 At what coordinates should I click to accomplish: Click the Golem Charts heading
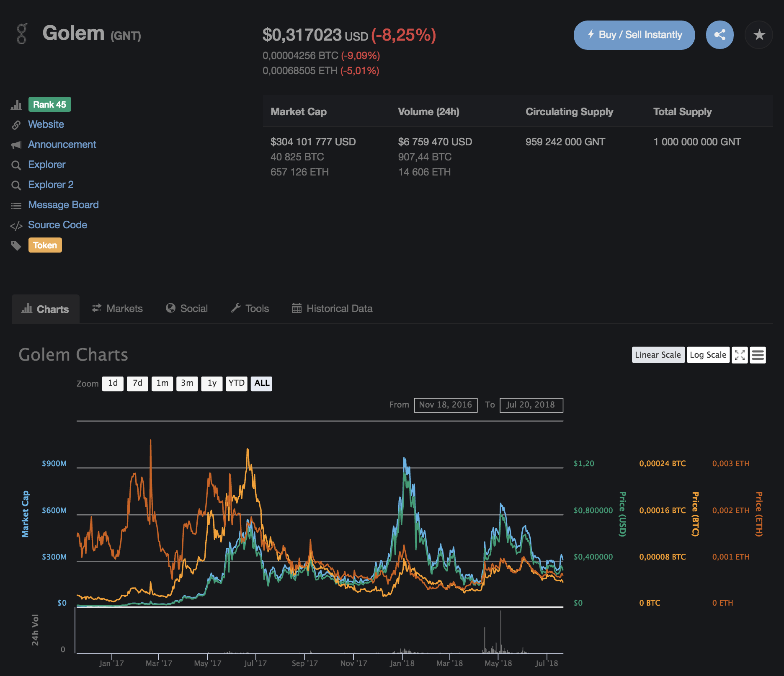coord(73,355)
